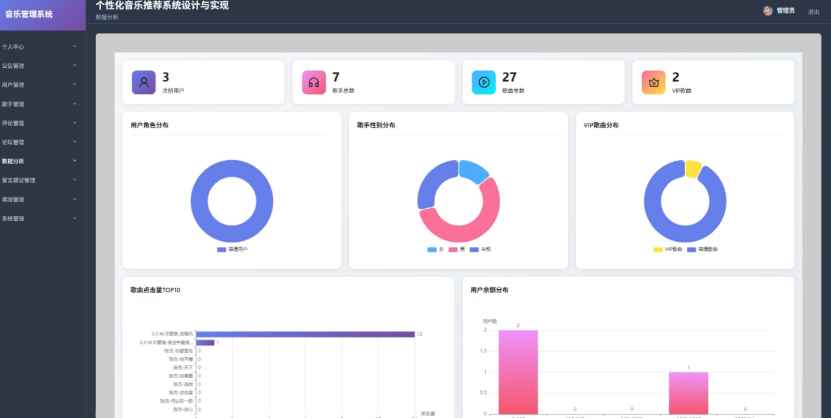Click the 退出 logout link
This screenshot has width=831, height=418.
point(813,12)
